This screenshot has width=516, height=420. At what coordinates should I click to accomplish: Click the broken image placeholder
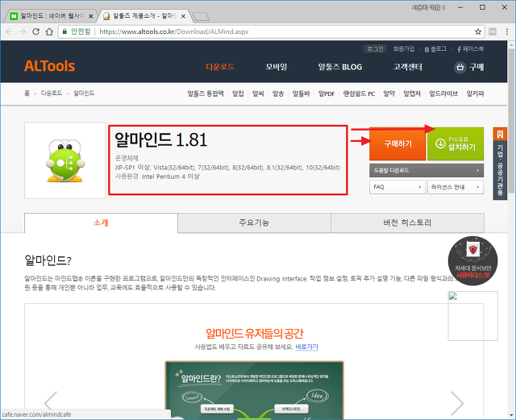point(473,316)
